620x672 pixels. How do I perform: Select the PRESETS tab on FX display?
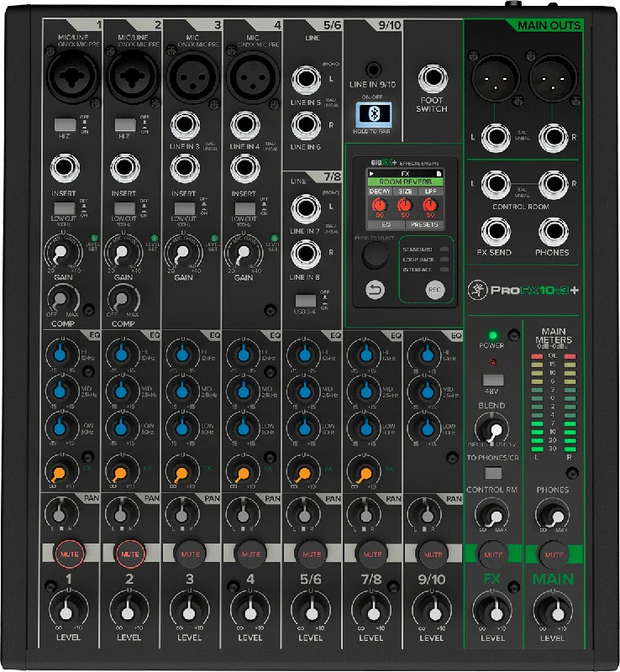click(424, 224)
